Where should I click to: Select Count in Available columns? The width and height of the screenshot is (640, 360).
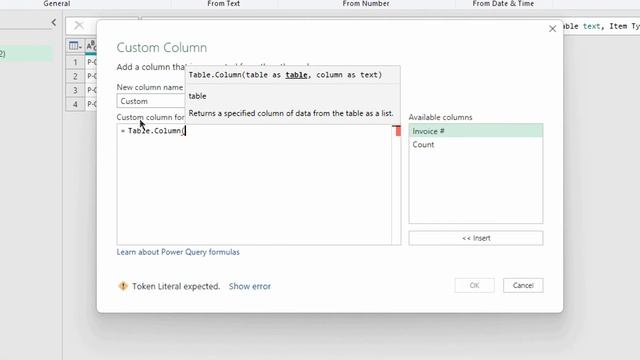[x=476, y=144]
